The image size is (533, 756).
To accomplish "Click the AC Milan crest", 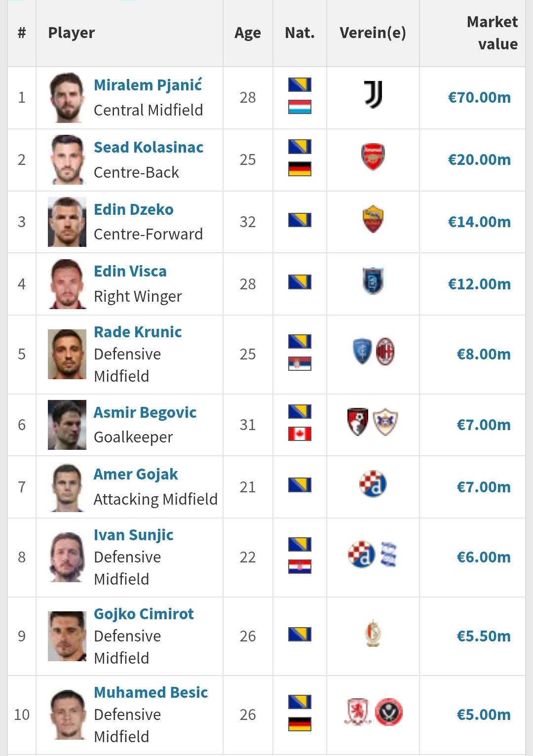I will [x=385, y=352].
